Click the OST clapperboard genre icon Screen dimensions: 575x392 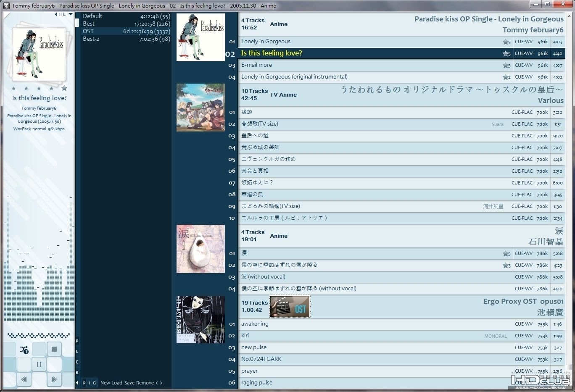[x=290, y=306]
